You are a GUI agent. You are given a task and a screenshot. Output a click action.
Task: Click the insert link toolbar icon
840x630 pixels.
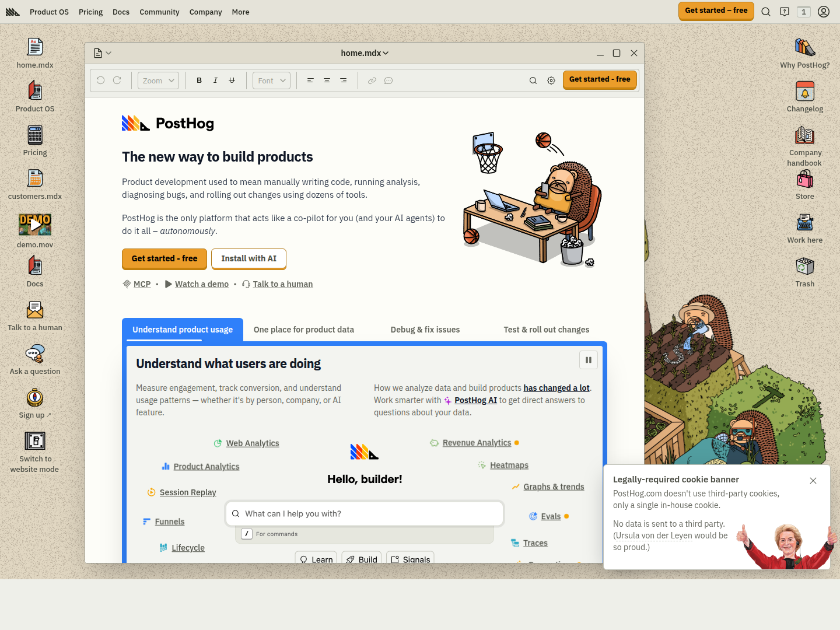pyautogui.click(x=372, y=80)
